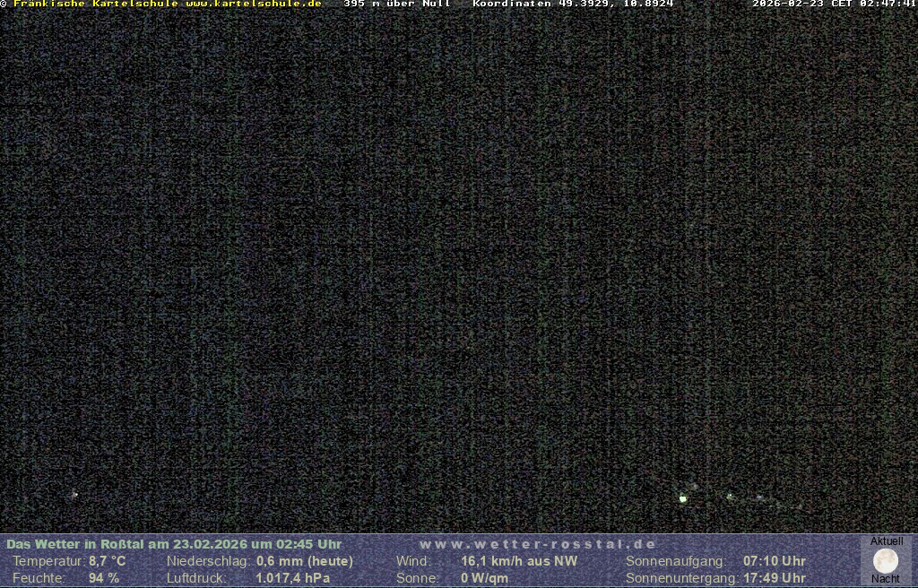Click the 'Aktuell' label above the moon

pyautogui.click(x=887, y=541)
